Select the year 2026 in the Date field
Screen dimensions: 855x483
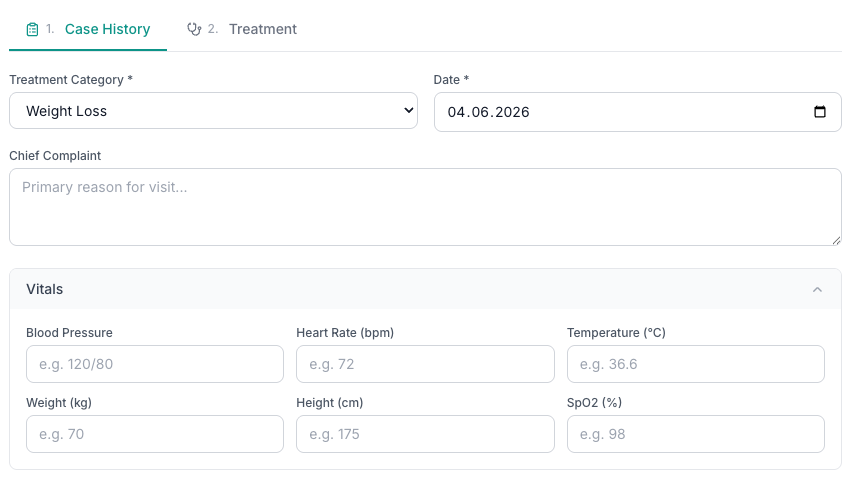coord(512,112)
